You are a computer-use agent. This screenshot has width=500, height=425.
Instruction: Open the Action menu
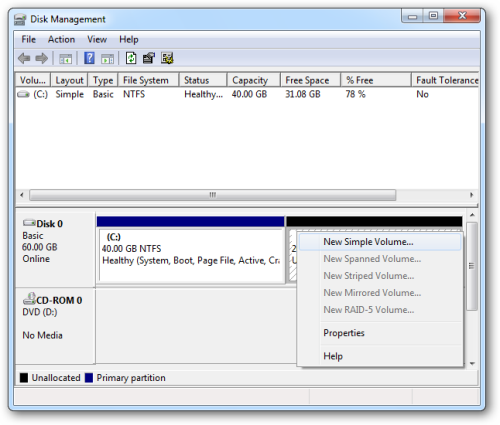tap(61, 39)
